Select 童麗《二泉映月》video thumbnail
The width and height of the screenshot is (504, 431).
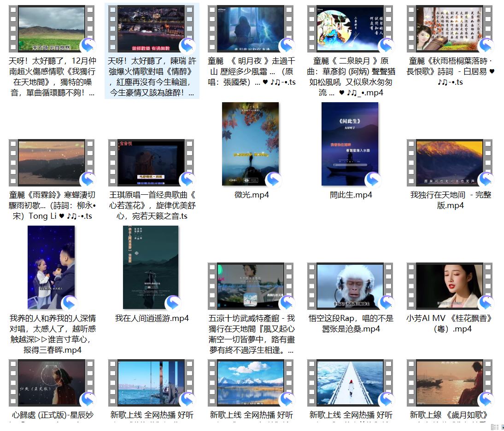coord(350,29)
